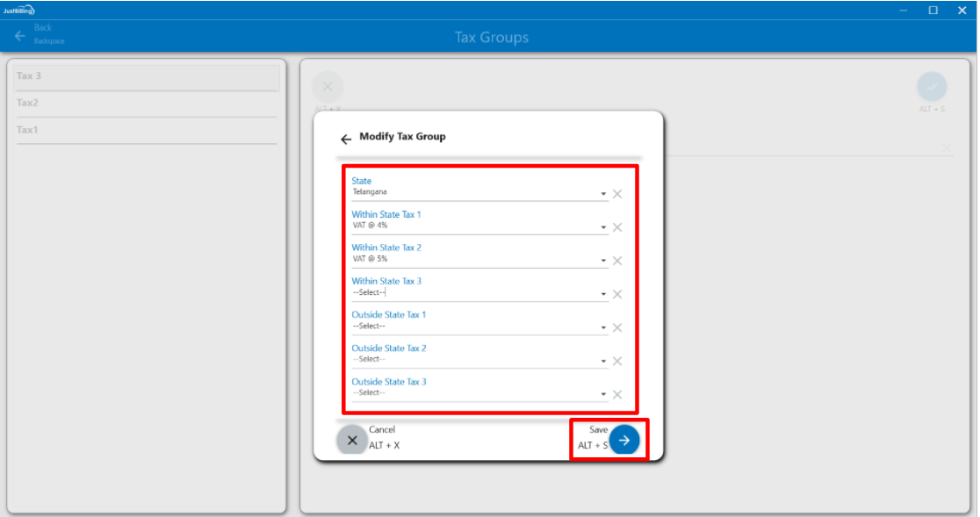Screen dimensions: 980x517
Task: Open the Outside State Tax 3 dropdown arrow
Action: [x=603, y=394]
